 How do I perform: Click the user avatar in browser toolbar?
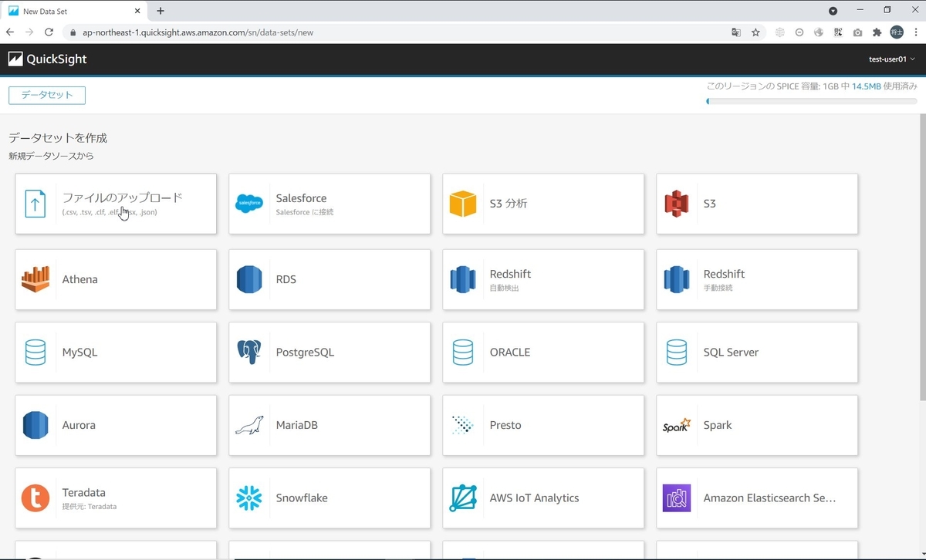897,32
